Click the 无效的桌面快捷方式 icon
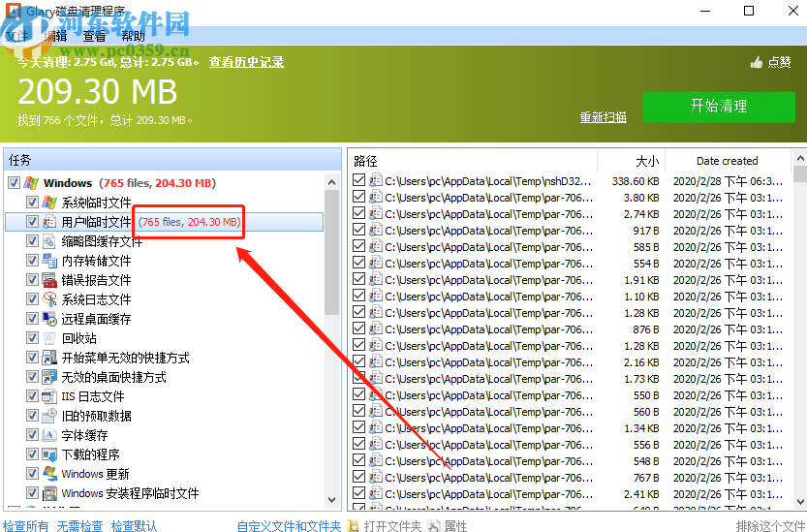Image resolution: width=807 pixels, height=532 pixels. [49, 377]
